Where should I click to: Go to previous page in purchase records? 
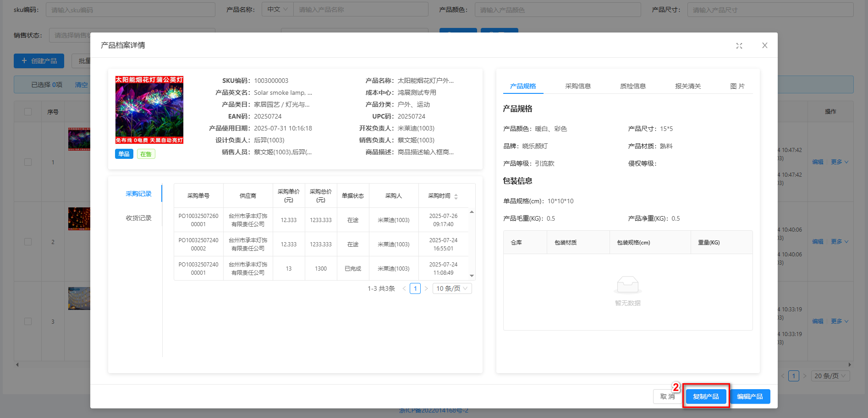404,289
